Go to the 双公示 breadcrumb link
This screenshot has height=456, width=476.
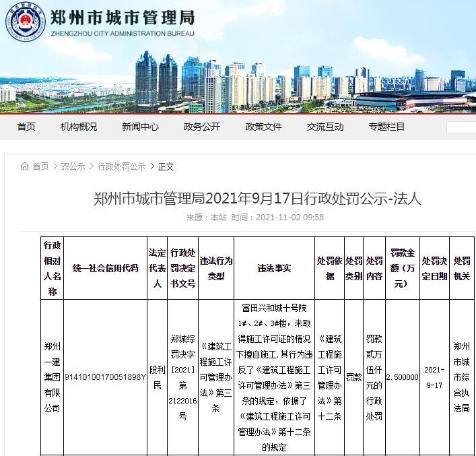click(73, 166)
